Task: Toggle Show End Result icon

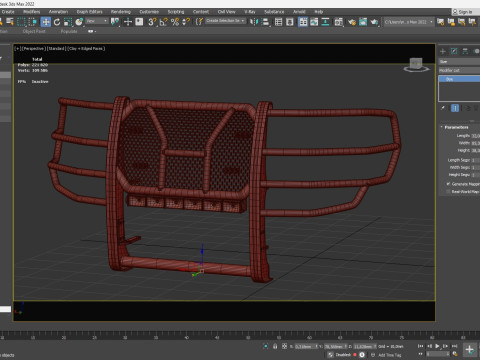Action: [x=455, y=108]
